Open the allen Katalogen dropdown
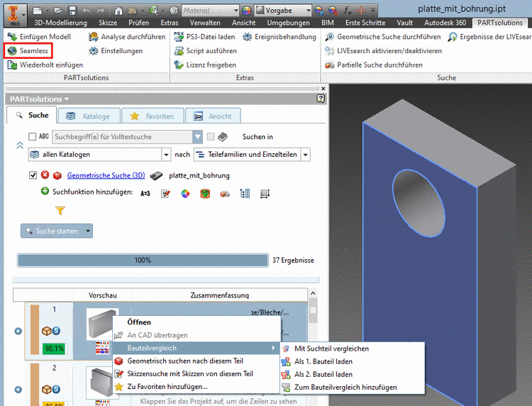Screen dimensions: 532x406 click(x=166, y=155)
